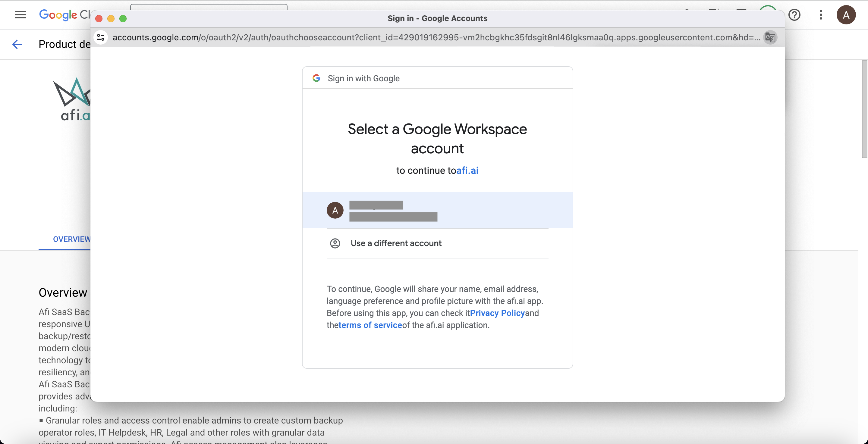The width and height of the screenshot is (868, 444).
Task: Open the navigation hamburger menu
Action: (x=20, y=15)
